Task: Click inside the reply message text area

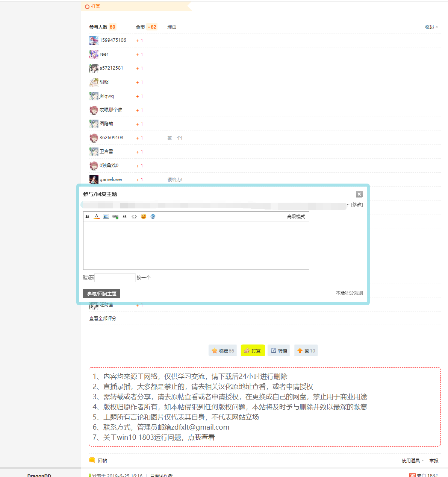Action: [196, 245]
